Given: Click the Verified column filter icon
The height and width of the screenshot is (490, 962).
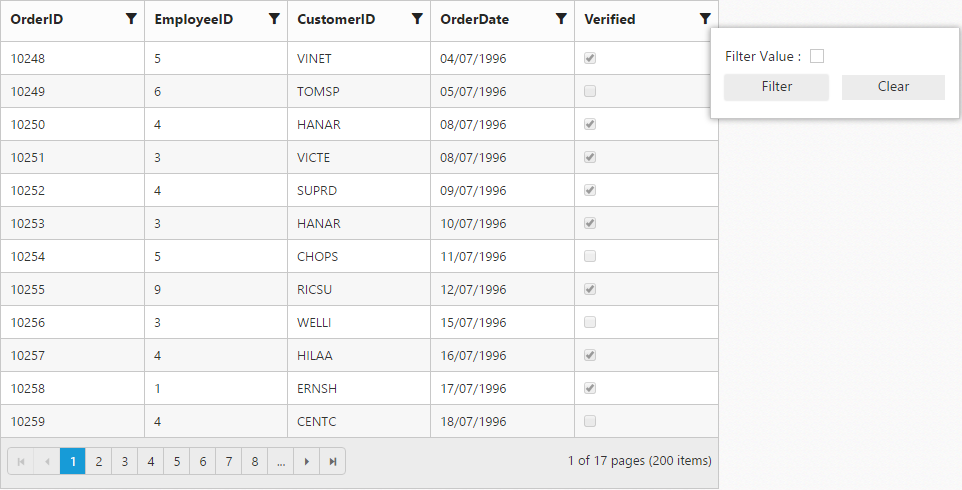Looking at the screenshot, I should point(705,19).
